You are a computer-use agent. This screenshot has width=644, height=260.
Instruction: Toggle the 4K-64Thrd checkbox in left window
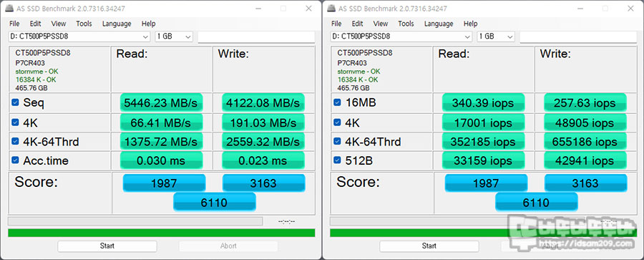tap(15, 142)
